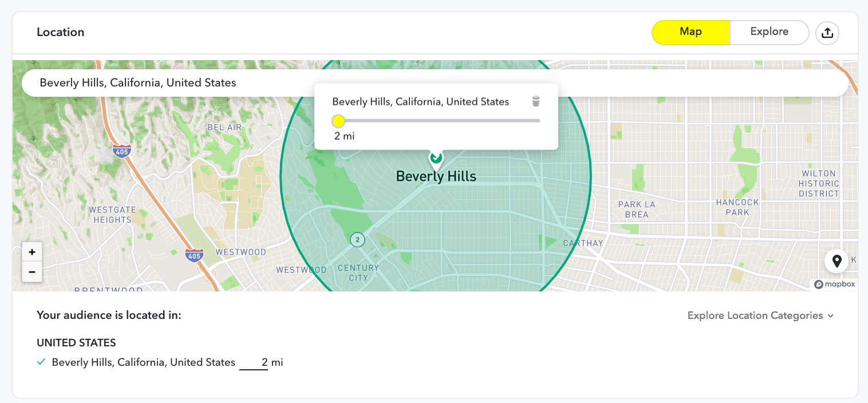Click the Hancock Park map label
Screen dimensions: 868x403
(737, 207)
